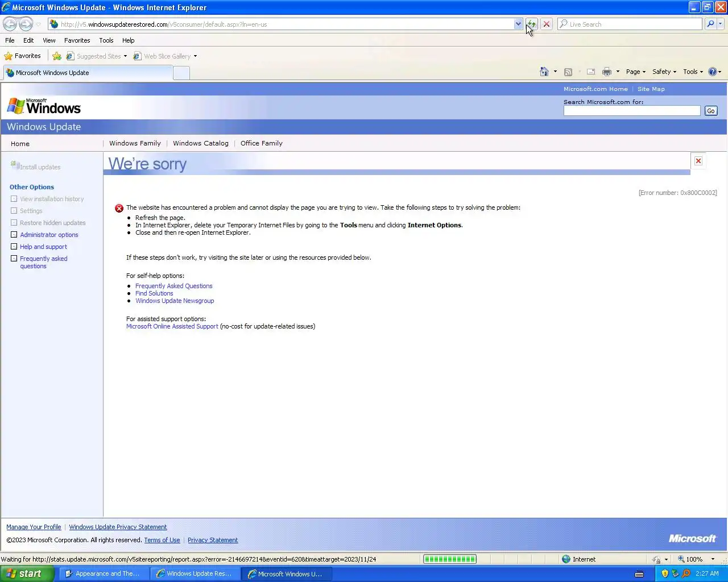Open the Tools command bar dropdown
The height and width of the screenshot is (582, 728).
tap(693, 72)
